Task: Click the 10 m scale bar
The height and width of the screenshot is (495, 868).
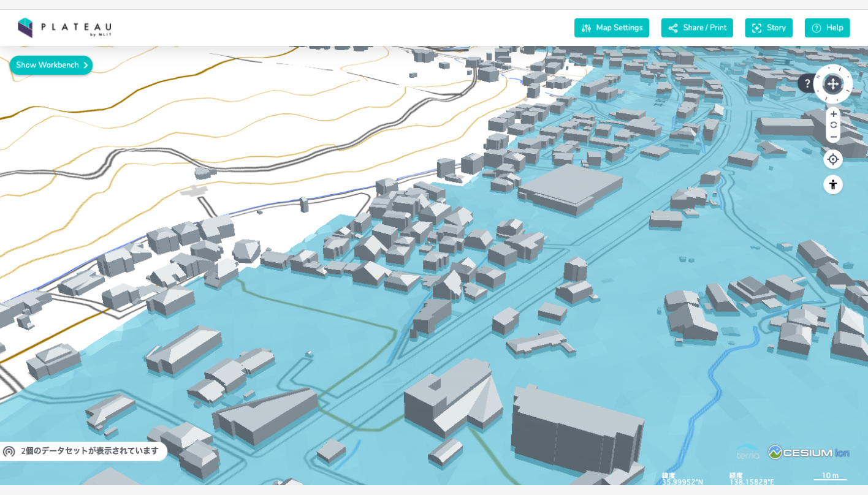Action: [831, 477]
